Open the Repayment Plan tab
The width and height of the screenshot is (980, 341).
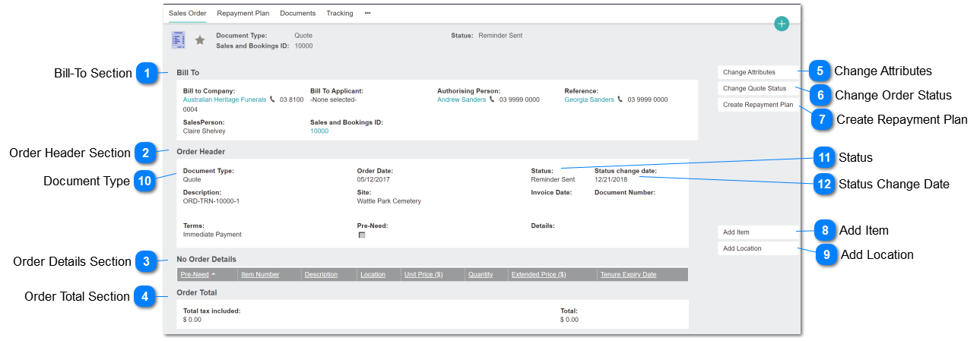pyautogui.click(x=243, y=13)
